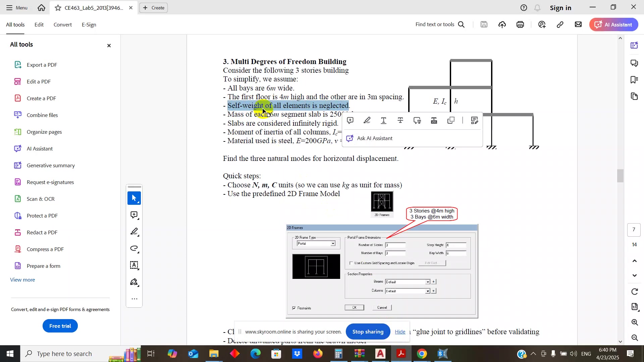Open Google Chrome from taskbar
The width and height of the screenshot is (644, 362).
pyautogui.click(x=422, y=354)
